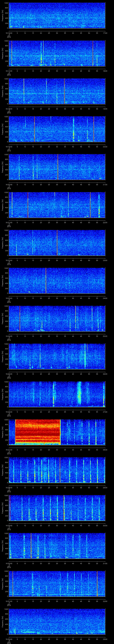Click the 16:19:00 start time label
The image size is (114, 644).
click(x=9, y=147)
